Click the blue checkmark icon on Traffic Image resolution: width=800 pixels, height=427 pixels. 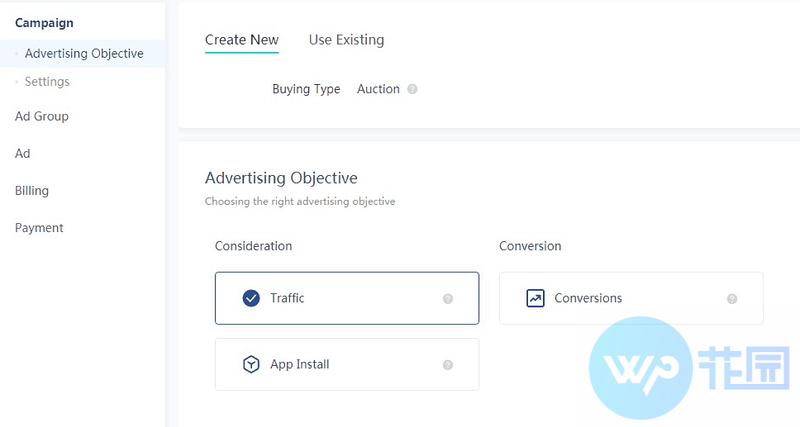click(251, 298)
